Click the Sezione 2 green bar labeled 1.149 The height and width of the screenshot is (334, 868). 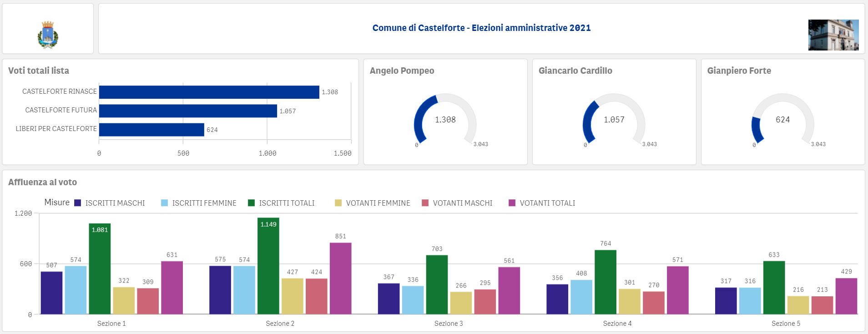(x=268, y=266)
